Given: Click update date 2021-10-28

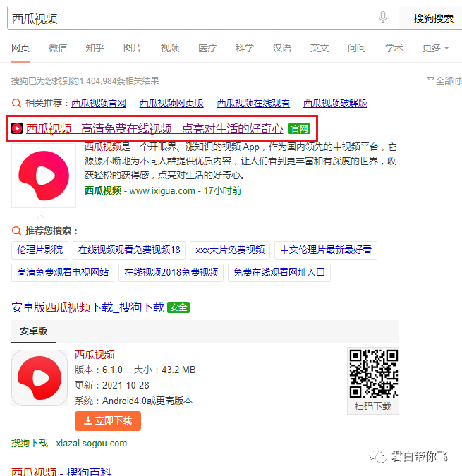Looking at the screenshot, I should [126, 385].
